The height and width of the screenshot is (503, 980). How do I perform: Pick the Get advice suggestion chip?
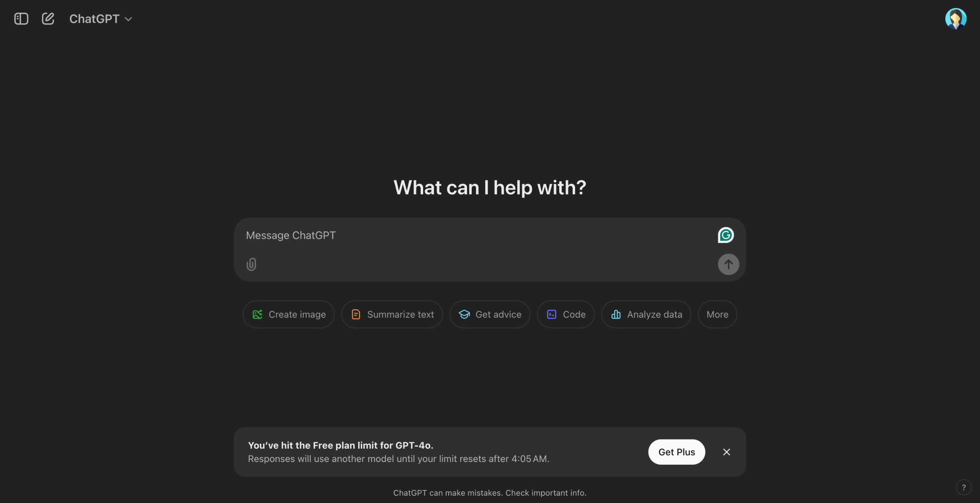tap(490, 314)
